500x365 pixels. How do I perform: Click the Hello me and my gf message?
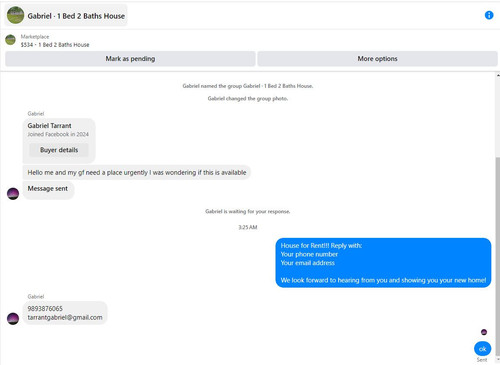(137, 172)
